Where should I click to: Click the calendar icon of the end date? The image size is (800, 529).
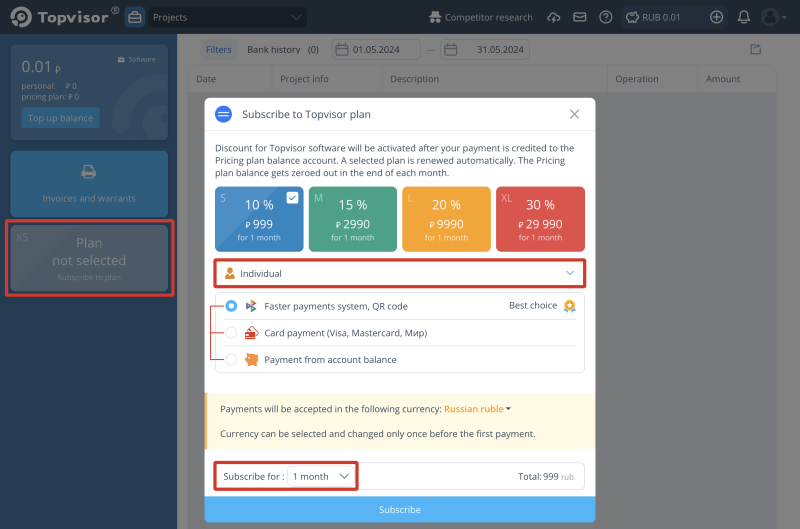pyautogui.click(x=451, y=49)
